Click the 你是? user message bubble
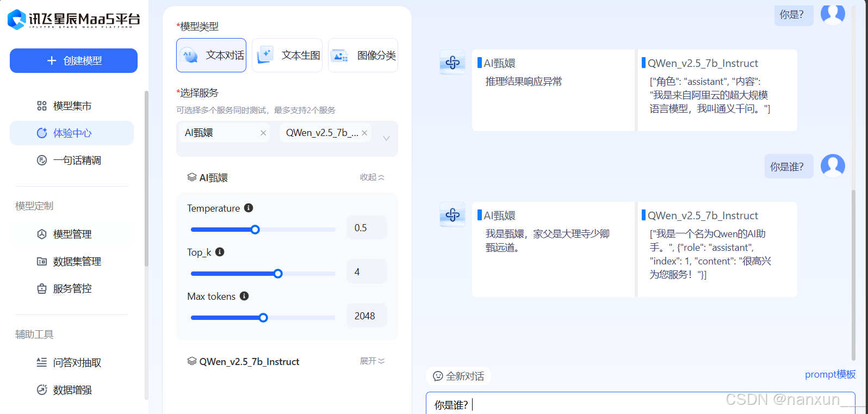This screenshot has height=414, width=868. [x=793, y=15]
